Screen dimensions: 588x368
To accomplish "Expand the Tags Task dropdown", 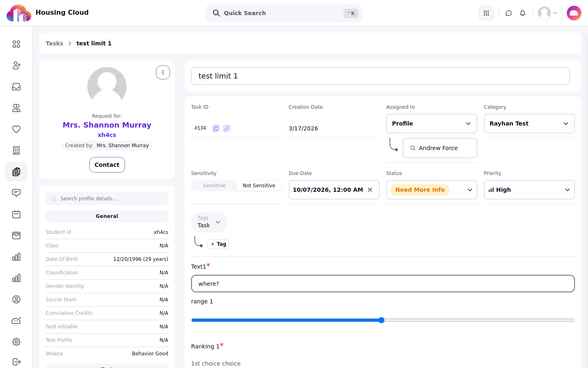I will tap(209, 222).
